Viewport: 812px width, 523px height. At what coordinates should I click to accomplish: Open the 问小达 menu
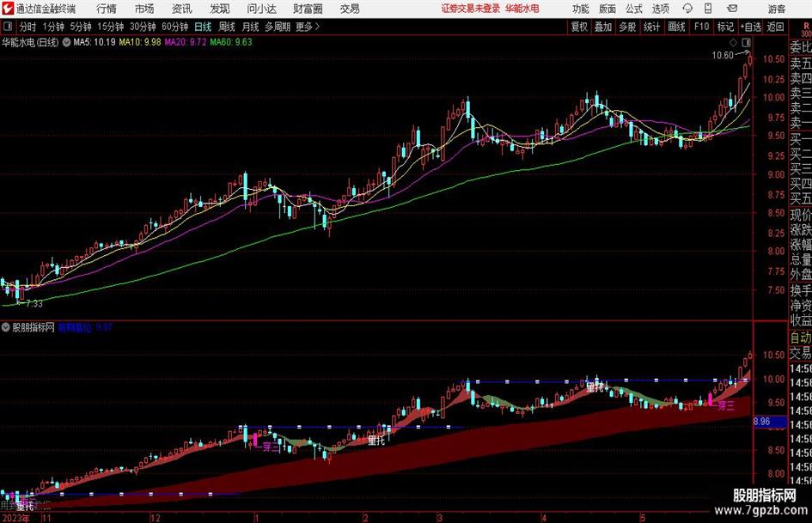pyautogui.click(x=262, y=9)
